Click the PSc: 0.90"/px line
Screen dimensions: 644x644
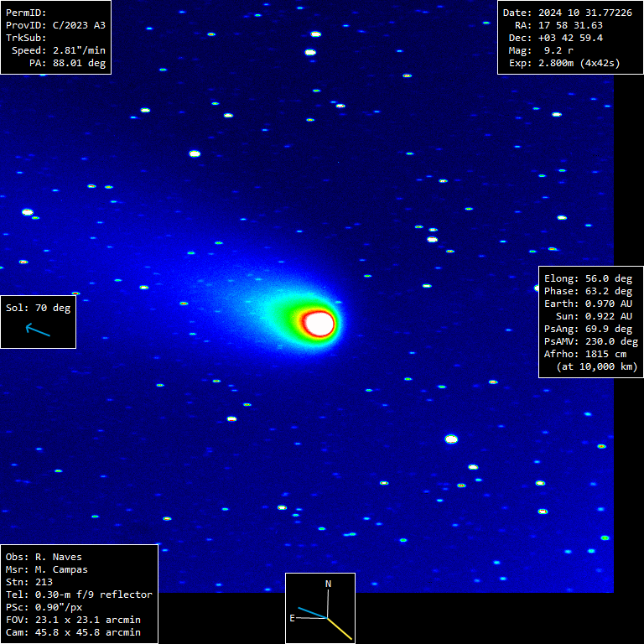(x=44, y=607)
